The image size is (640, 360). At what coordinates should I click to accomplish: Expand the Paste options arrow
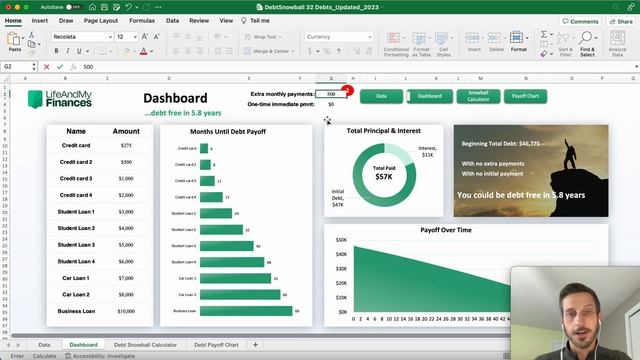click(x=23, y=38)
